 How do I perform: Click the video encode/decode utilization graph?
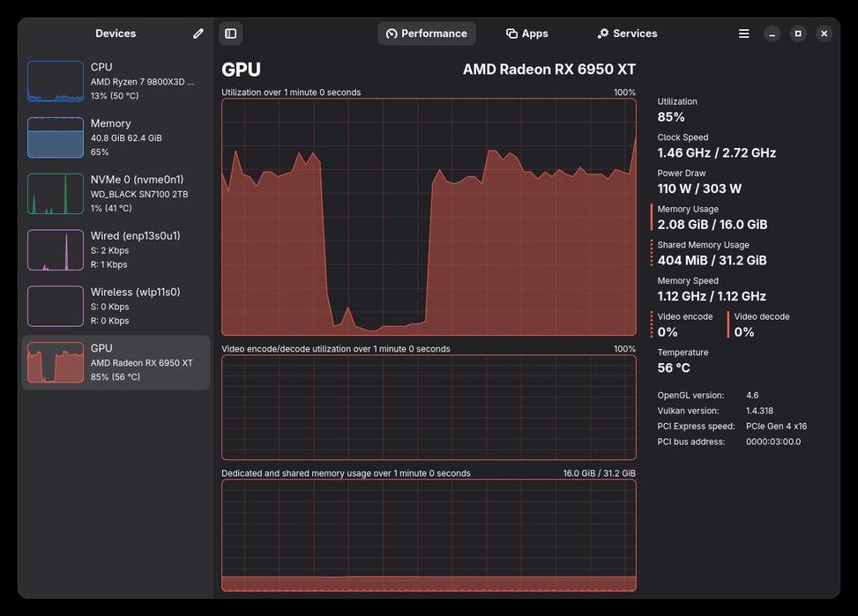point(429,407)
